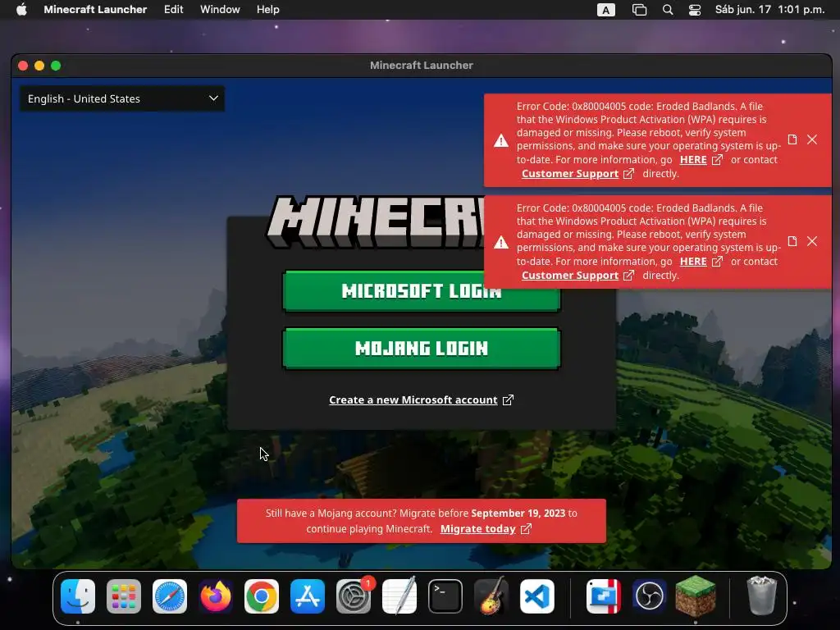Click the Mojang Login button
Viewport: 840px width, 630px height.
pos(421,348)
